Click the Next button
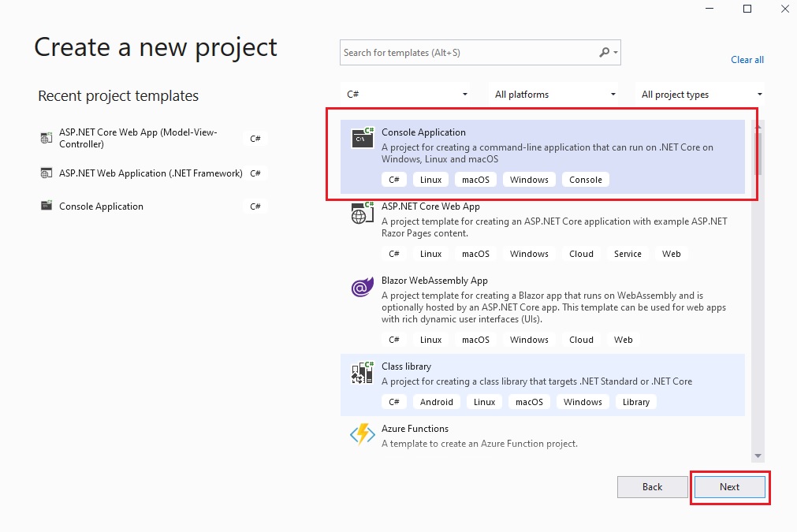 (x=729, y=487)
